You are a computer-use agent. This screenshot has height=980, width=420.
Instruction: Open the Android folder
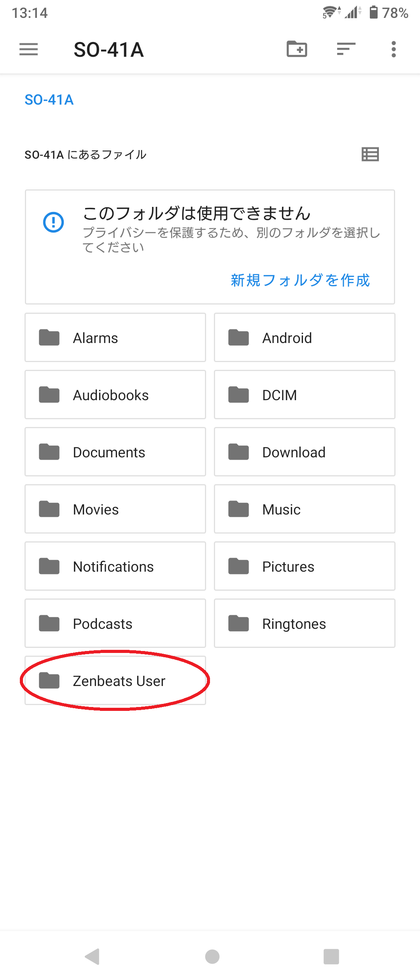pos(304,338)
